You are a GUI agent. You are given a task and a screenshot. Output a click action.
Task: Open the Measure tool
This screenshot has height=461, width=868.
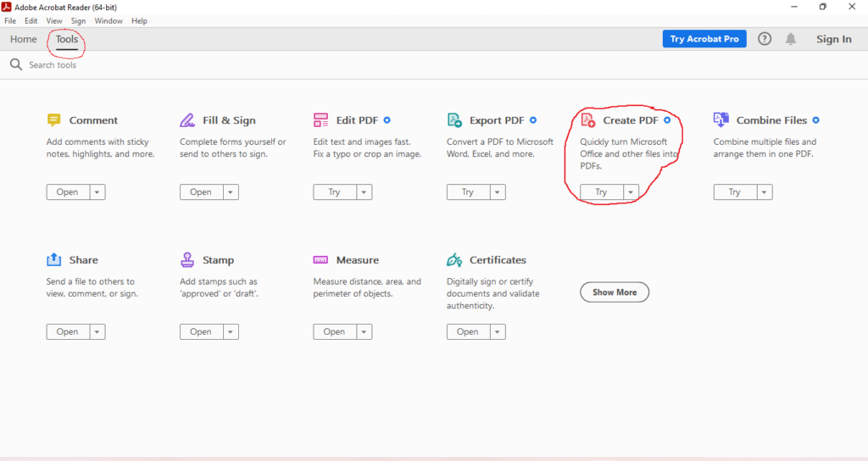click(334, 331)
